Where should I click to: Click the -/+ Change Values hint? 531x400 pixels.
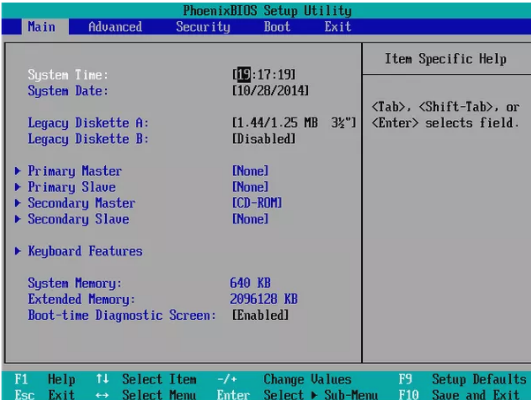[284, 379]
